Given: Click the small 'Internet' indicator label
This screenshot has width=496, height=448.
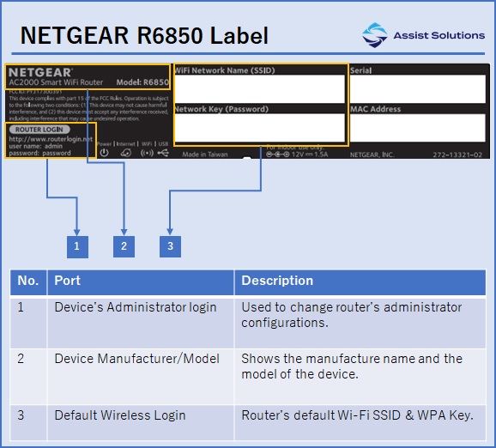Looking at the screenshot, I should point(125,144).
